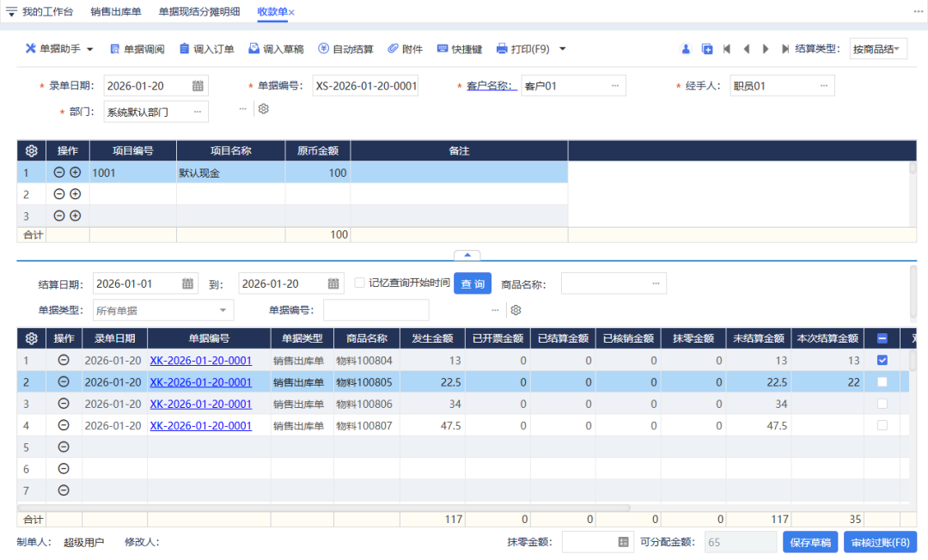Viewport: 928px width, 560px height.
Task: Uncheck row 1 settlement checkbox for 物料100804
Action: (882, 360)
